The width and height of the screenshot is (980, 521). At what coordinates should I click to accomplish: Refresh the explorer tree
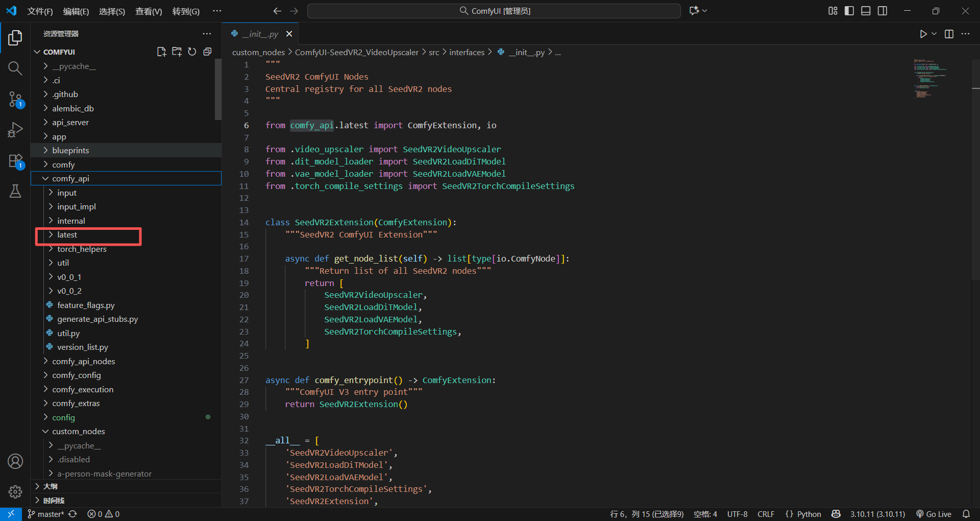click(192, 52)
